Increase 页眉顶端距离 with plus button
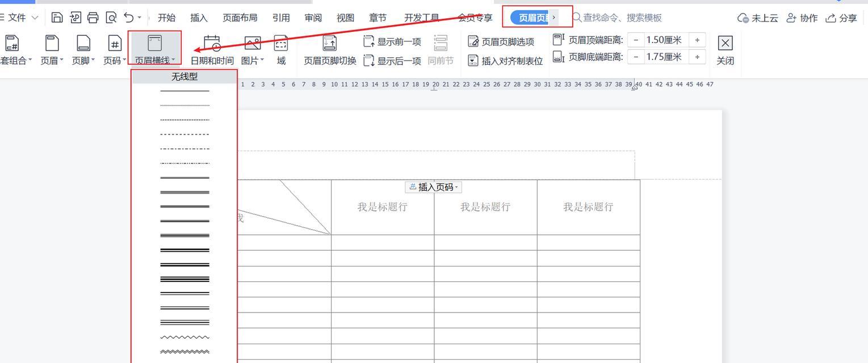This screenshot has width=868, height=363. coord(697,40)
